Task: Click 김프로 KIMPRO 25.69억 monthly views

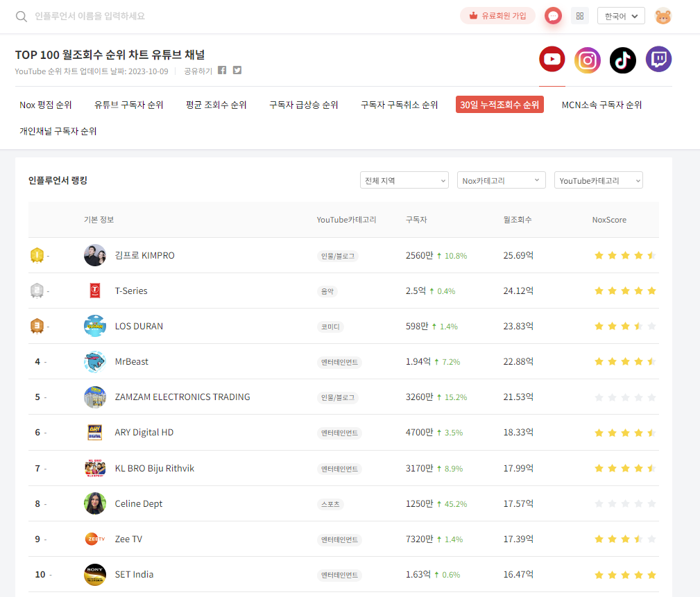Action: [x=518, y=255]
